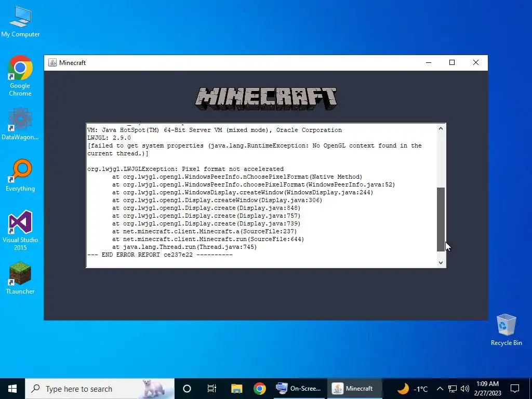Click the taskbar search box

click(100, 389)
